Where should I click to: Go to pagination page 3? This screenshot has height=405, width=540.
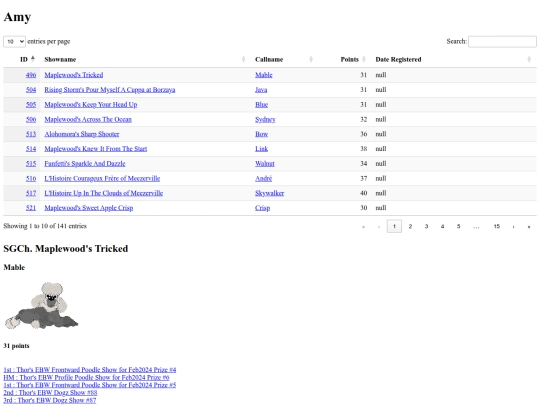[x=426, y=227]
